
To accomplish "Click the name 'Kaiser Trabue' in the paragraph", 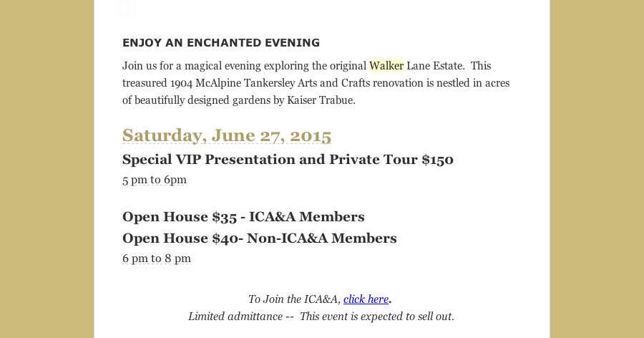I will pos(321,100).
